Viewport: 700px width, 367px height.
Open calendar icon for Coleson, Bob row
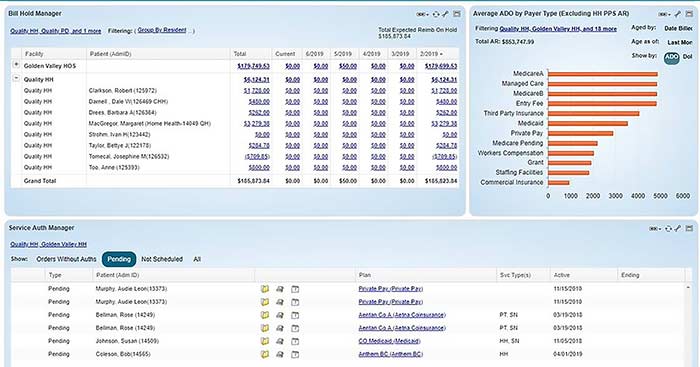[295, 354]
